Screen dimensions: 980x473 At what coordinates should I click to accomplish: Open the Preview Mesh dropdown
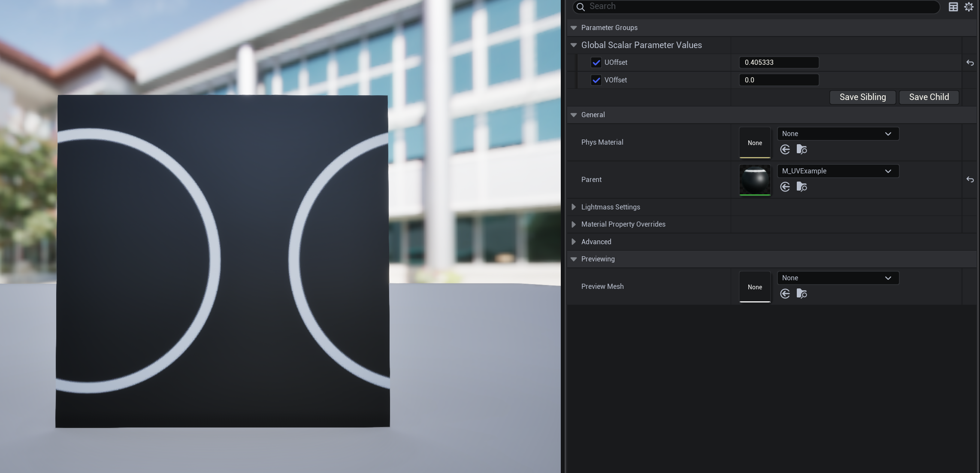point(838,278)
